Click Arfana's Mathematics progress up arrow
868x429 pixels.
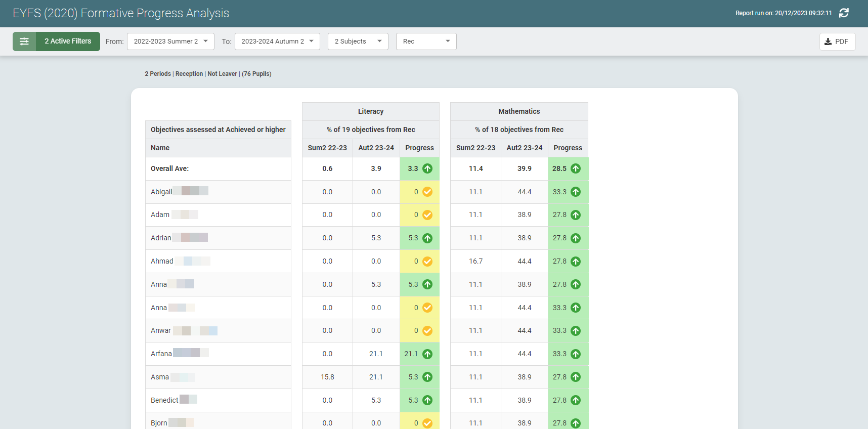pos(576,354)
